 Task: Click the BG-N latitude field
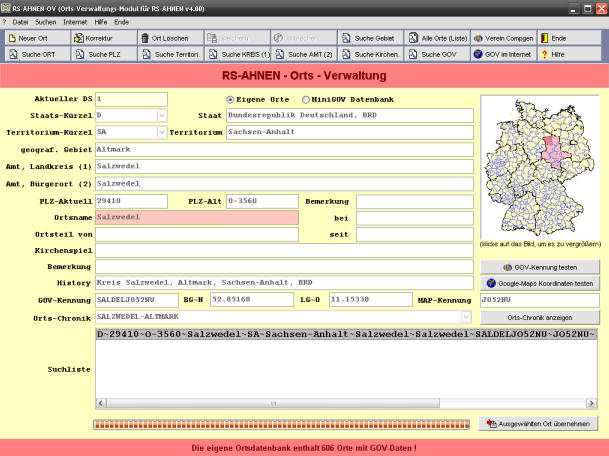[x=252, y=300]
